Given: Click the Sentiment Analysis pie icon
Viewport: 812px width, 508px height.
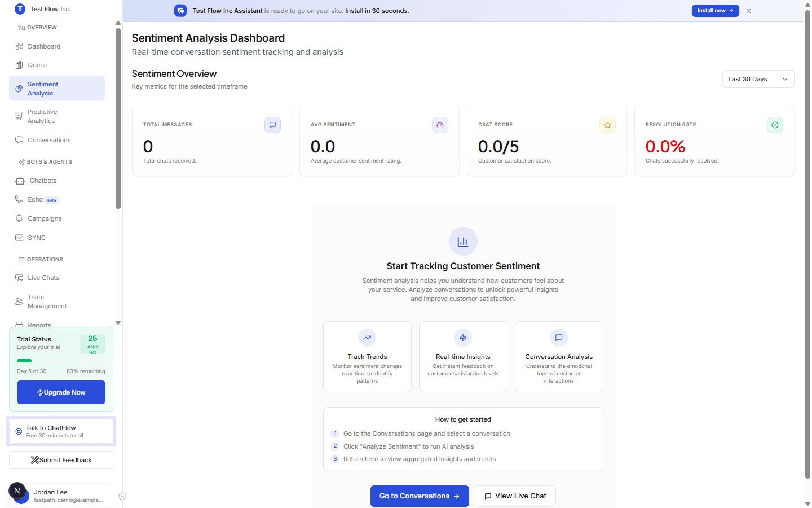Looking at the screenshot, I should 19,89.
